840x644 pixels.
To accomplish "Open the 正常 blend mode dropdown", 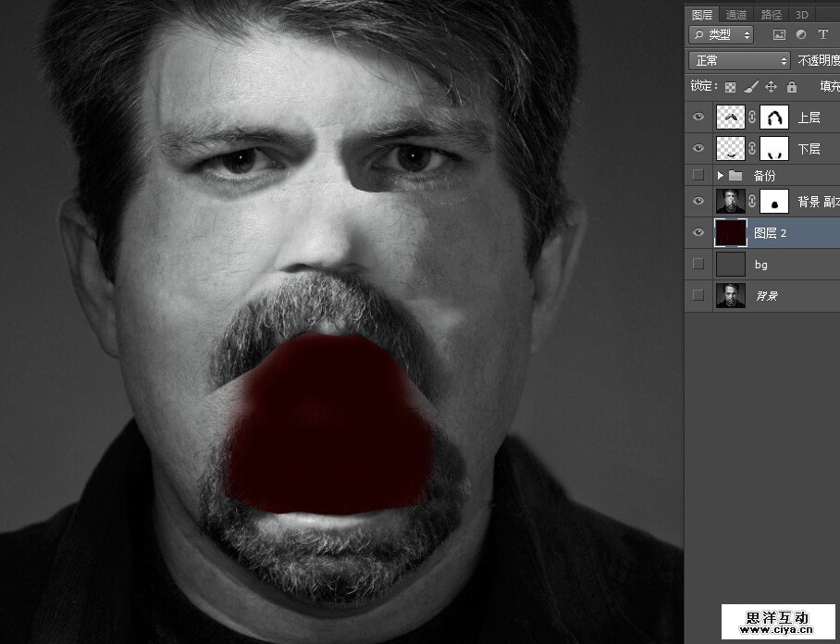I will tap(739, 60).
